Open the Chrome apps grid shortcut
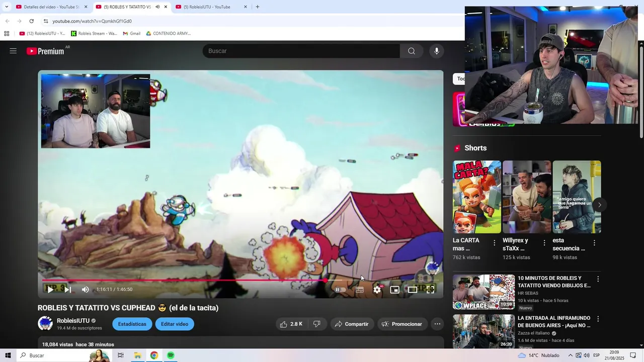The image size is (644, 362). pos(7,34)
